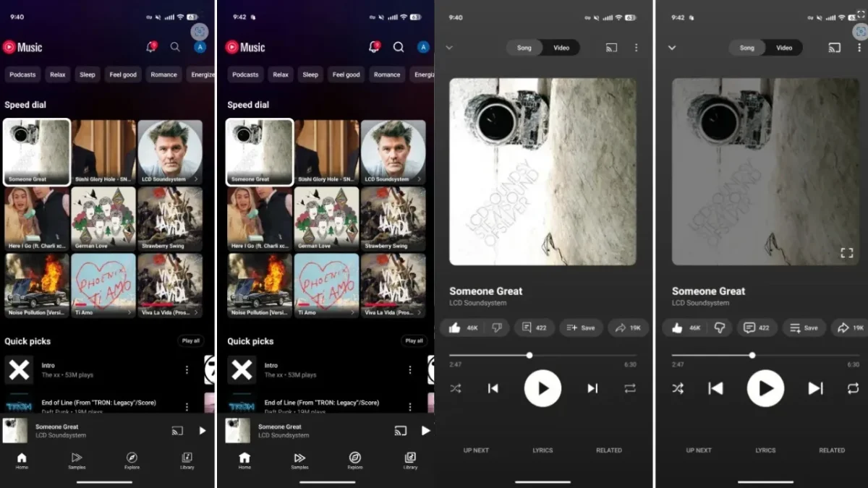
Task: Like the song Someone Great
Action: [453, 328]
